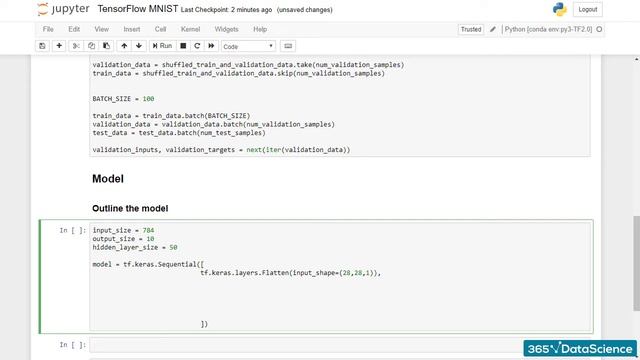Open the Insert menu
Viewport: 640px width, 360px height.
tap(132, 29)
